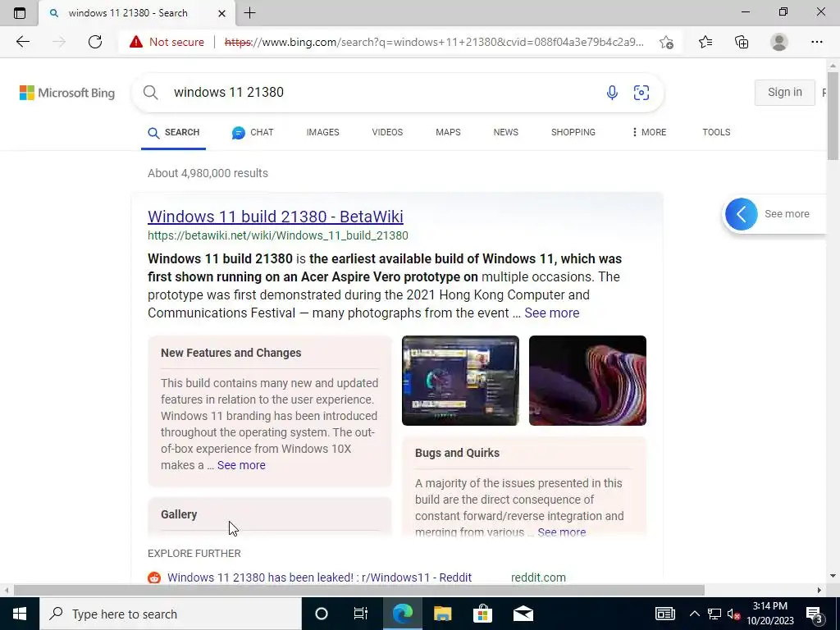Open the Mail app from the taskbar

(x=523, y=614)
